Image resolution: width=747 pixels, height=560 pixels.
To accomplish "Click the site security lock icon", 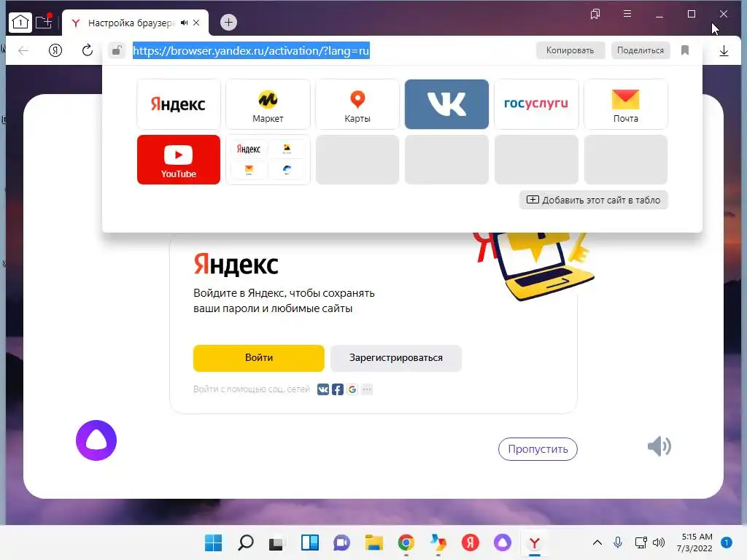I will point(117,50).
